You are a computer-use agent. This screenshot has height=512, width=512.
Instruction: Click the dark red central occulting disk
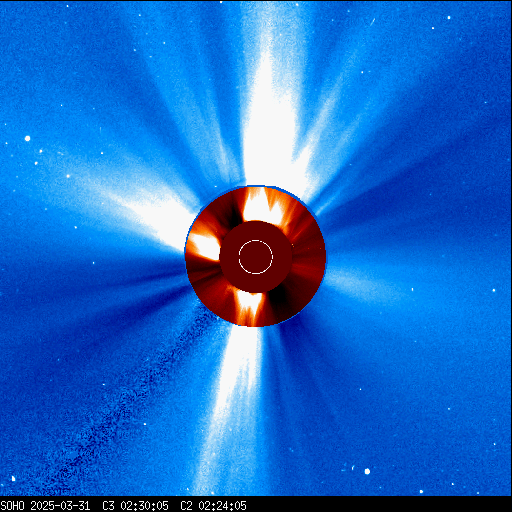(x=256, y=257)
